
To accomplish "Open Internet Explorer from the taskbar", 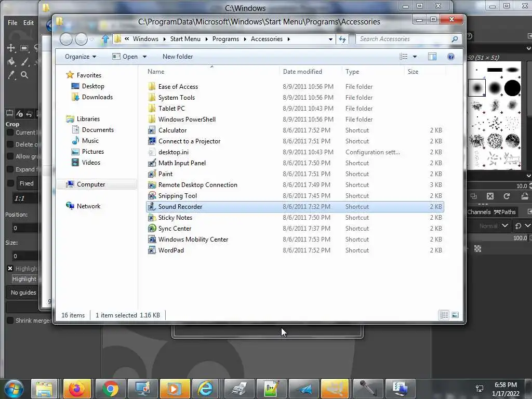I will (x=206, y=389).
